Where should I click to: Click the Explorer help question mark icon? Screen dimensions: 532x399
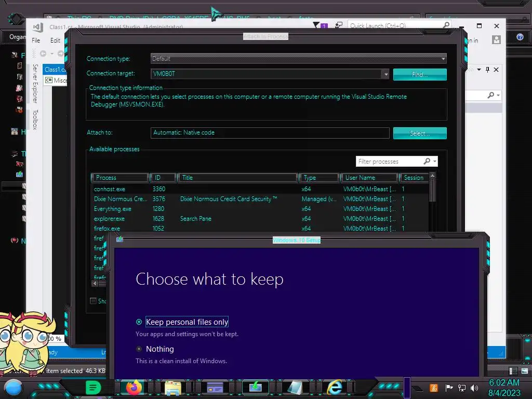point(520,37)
